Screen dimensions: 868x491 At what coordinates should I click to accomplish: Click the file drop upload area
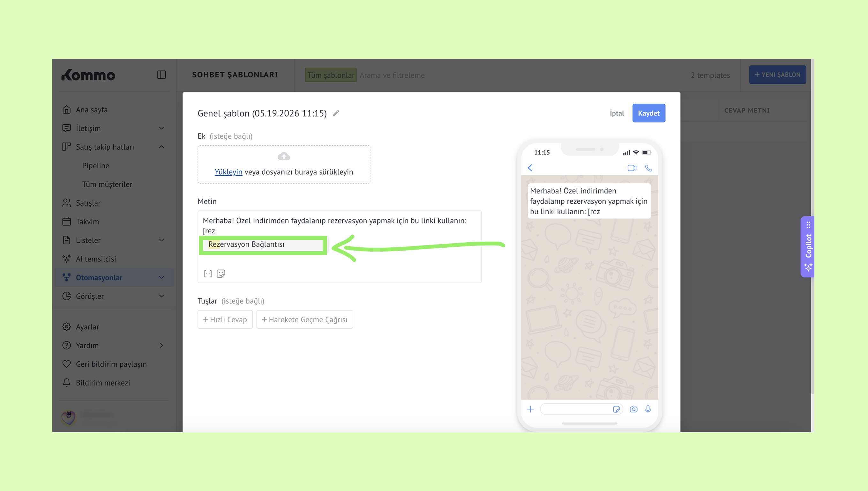284,165
